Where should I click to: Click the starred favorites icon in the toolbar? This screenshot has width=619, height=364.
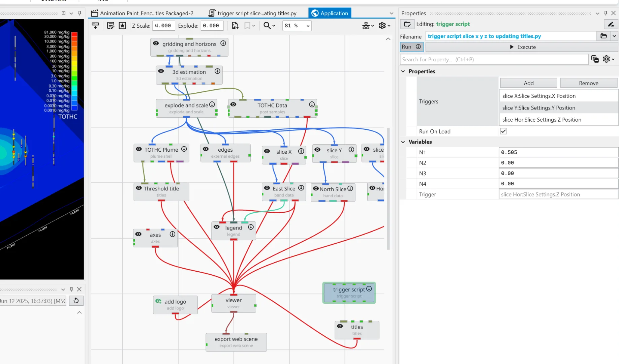coord(122,26)
